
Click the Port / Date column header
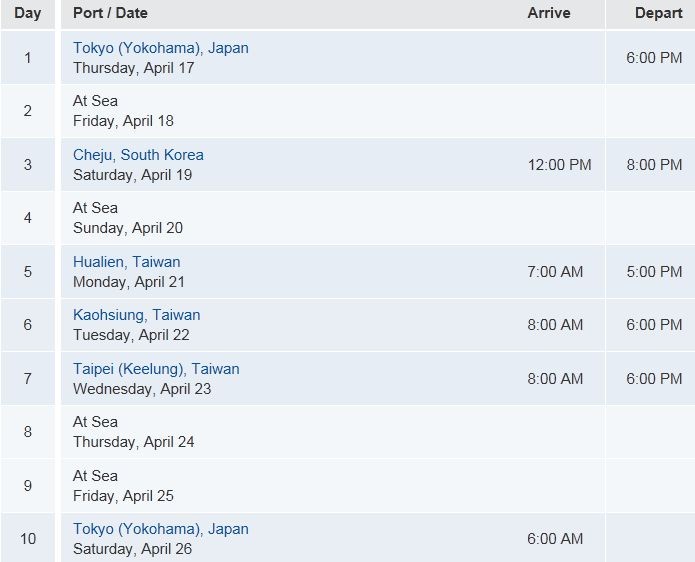(x=110, y=13)
